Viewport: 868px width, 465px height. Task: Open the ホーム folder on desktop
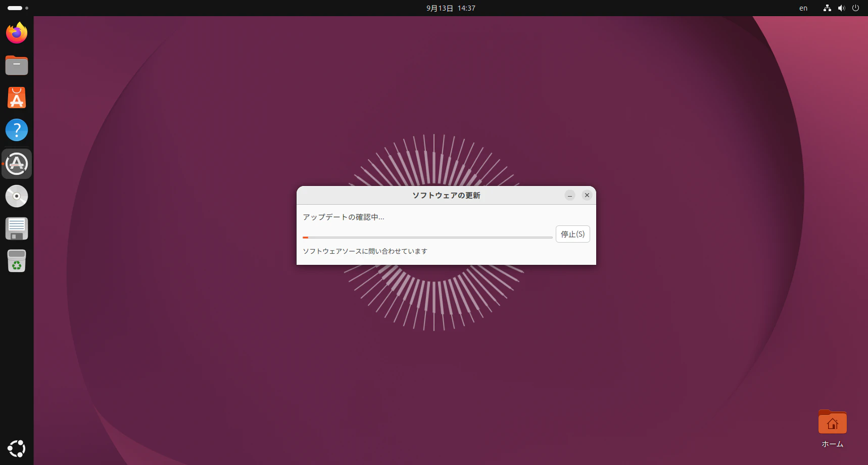[x=832, y=429]
